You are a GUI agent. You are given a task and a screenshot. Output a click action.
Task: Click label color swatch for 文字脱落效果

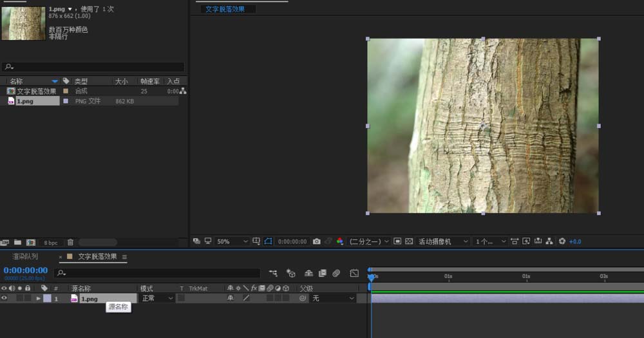(x=66, y=91)
